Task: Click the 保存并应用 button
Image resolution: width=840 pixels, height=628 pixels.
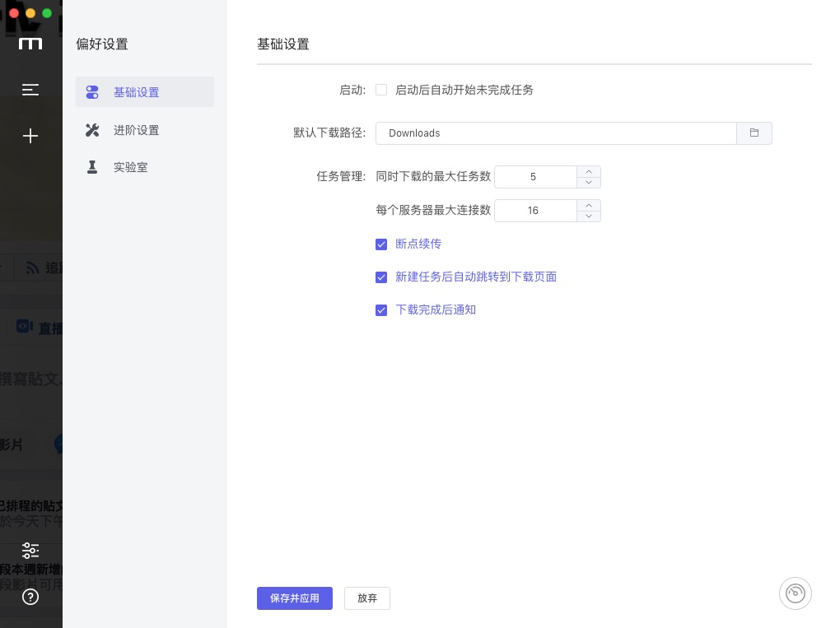Action: [294, 598]
